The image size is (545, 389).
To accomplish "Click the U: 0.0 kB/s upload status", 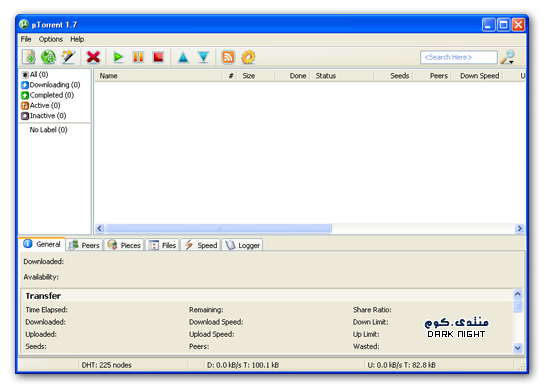I will coord(401,365).
